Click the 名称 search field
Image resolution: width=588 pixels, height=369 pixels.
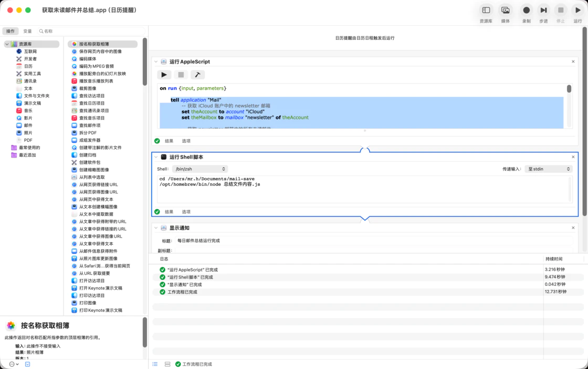coord(92,31)
